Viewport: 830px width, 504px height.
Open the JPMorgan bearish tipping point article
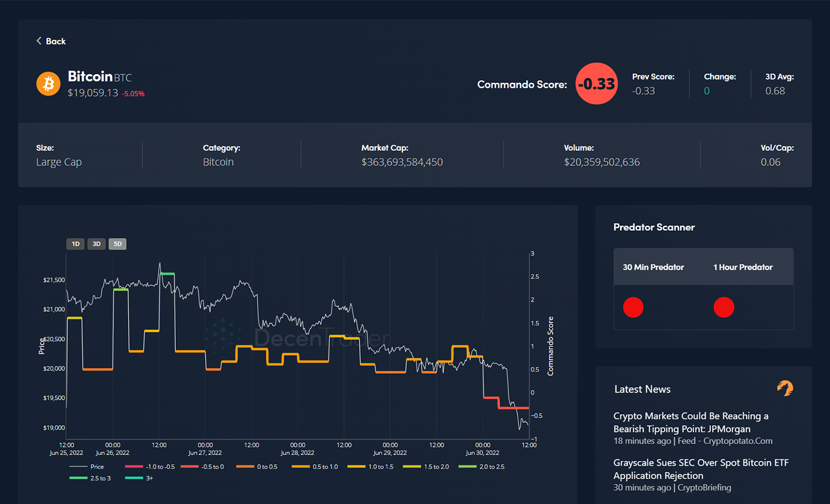pos(691,422)
